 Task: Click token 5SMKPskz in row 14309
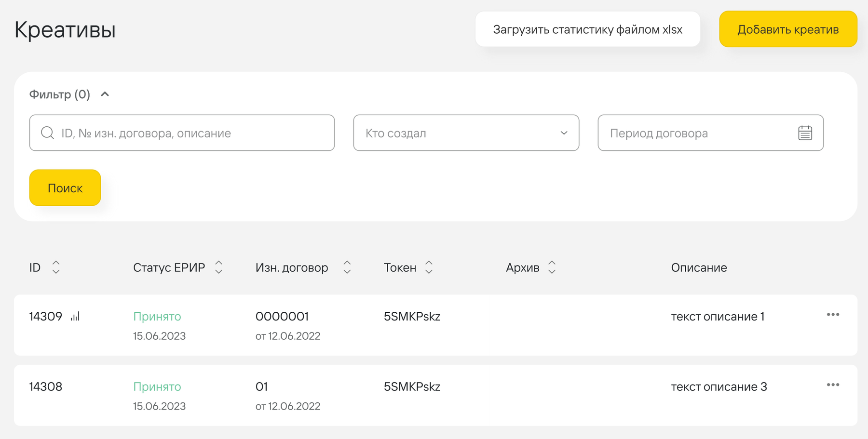click(412, 316)
